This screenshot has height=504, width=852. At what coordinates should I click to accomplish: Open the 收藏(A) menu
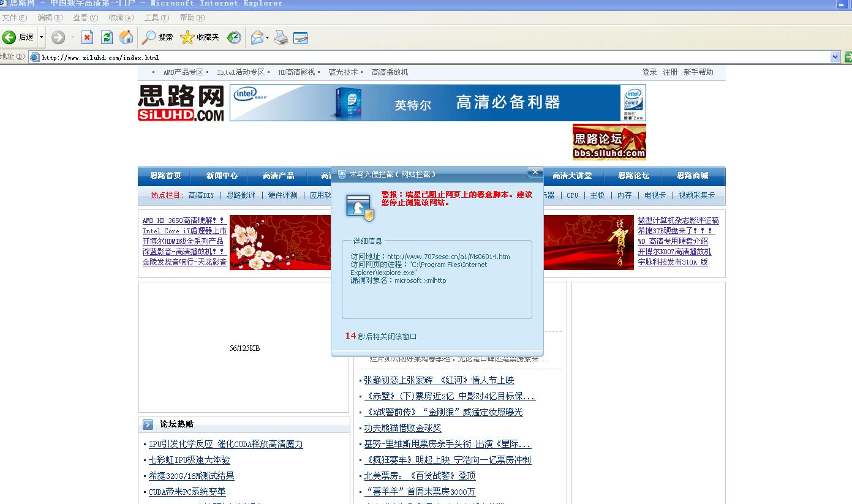point(121,18)
